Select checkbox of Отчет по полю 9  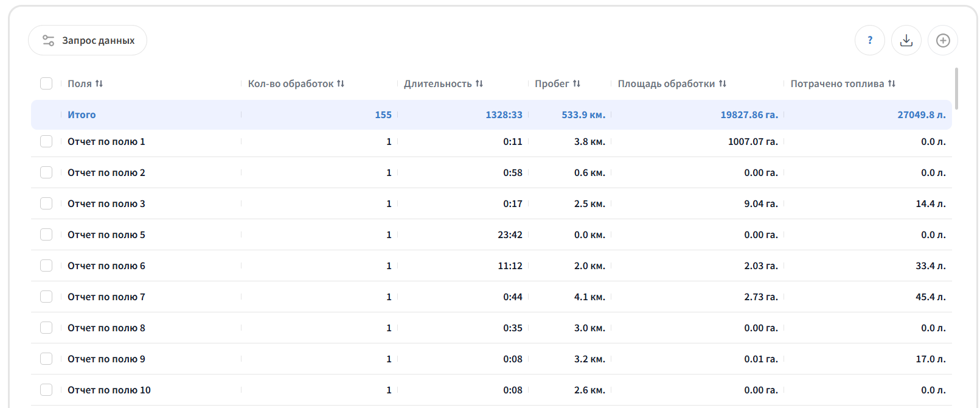point(46,359)
